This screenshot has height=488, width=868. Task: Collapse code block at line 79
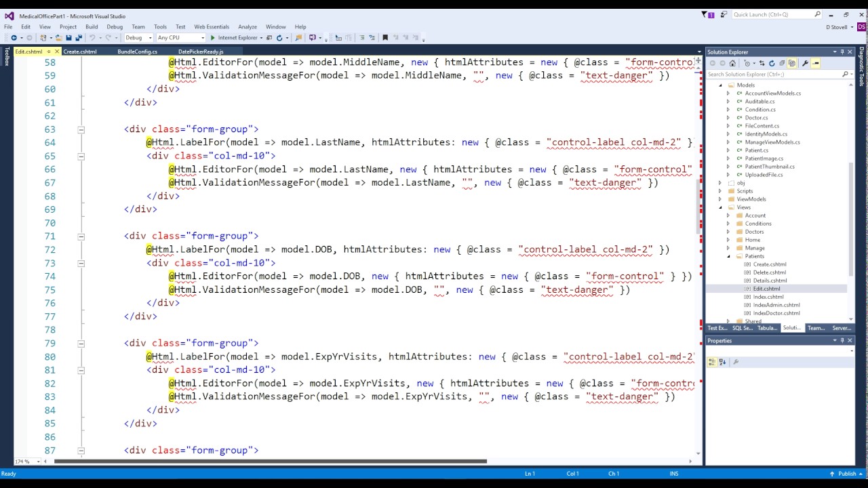(81, 344)
